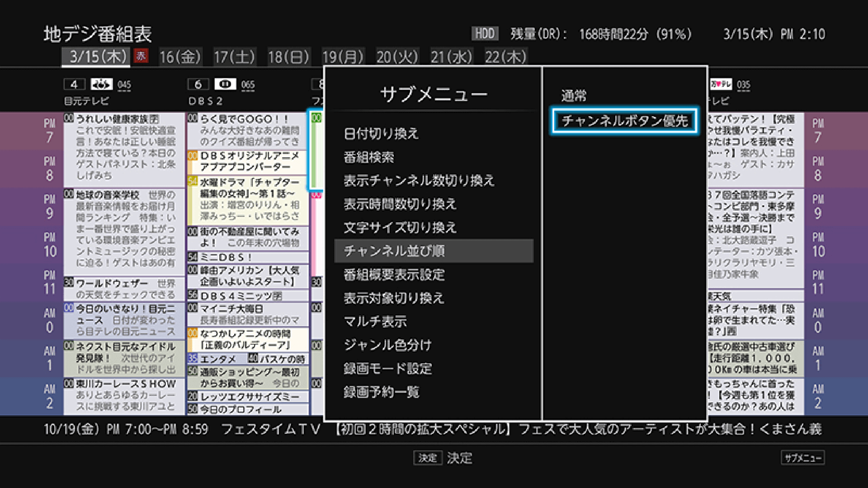Switch to the 18(日) date tab

[x=288, y=57]
